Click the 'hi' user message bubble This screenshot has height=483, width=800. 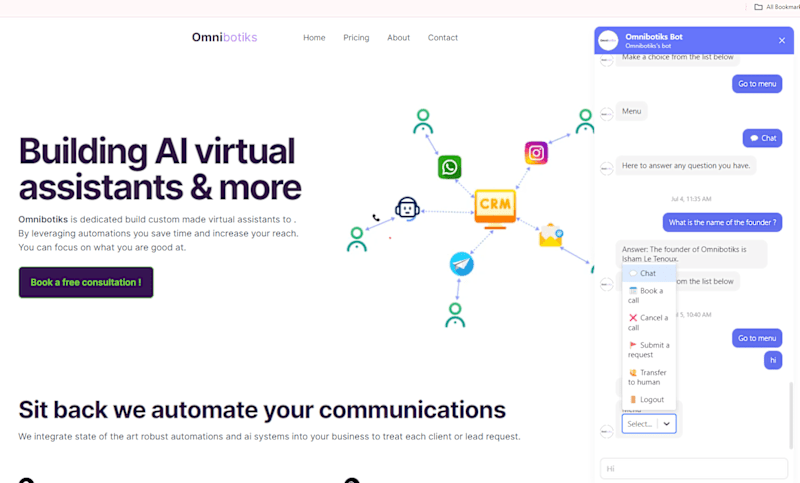pyautogui.click(x=773, y=360)
